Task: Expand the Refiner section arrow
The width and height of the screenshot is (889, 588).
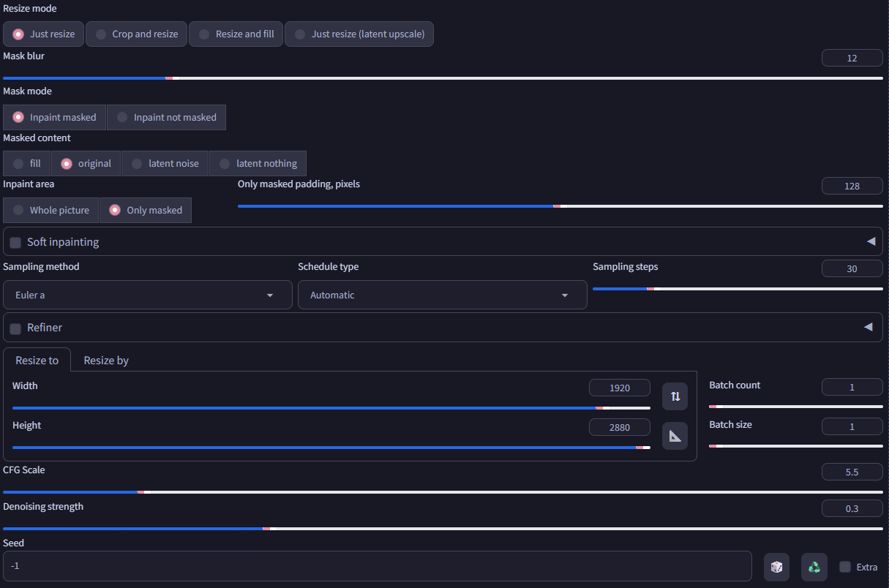Action: 869,327
